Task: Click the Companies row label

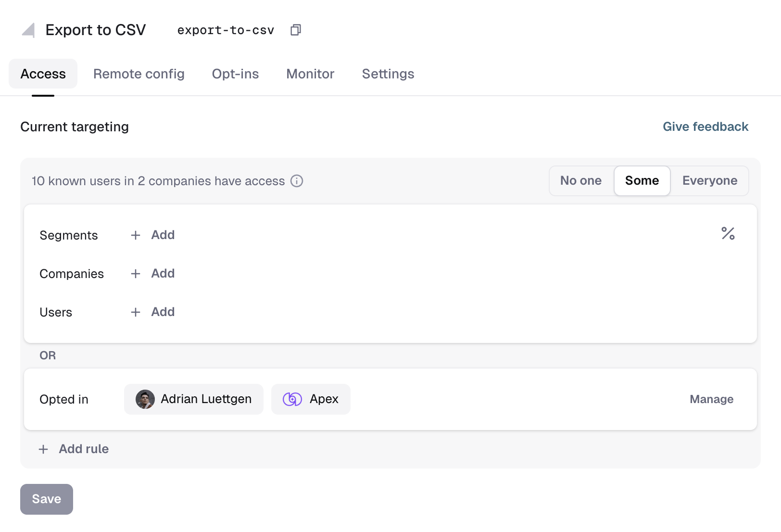Action: 72,274
